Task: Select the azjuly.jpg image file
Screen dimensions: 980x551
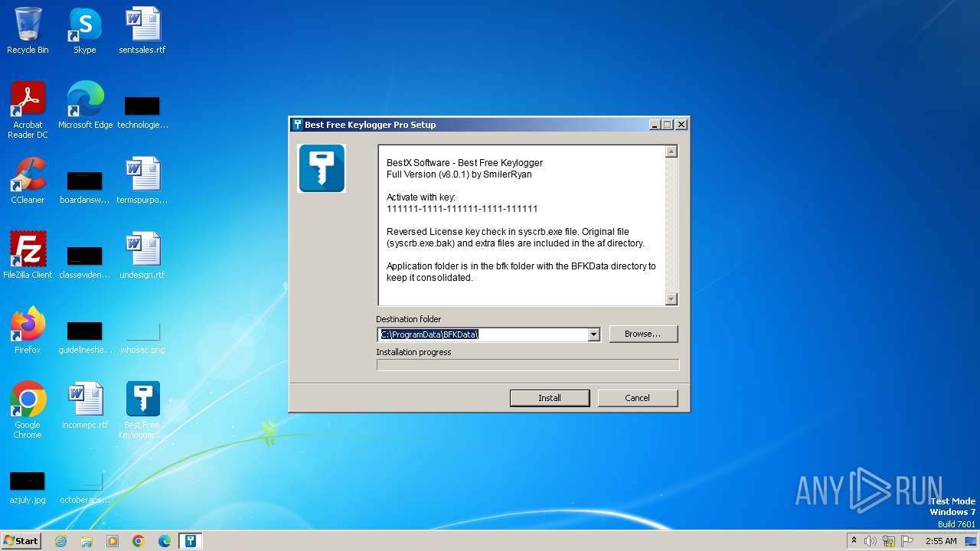Action: tap(28, 487)
